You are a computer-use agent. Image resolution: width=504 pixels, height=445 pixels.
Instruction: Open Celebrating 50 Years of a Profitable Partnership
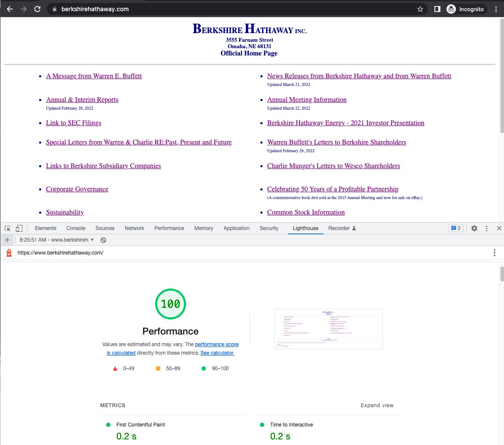click(333, 189)
